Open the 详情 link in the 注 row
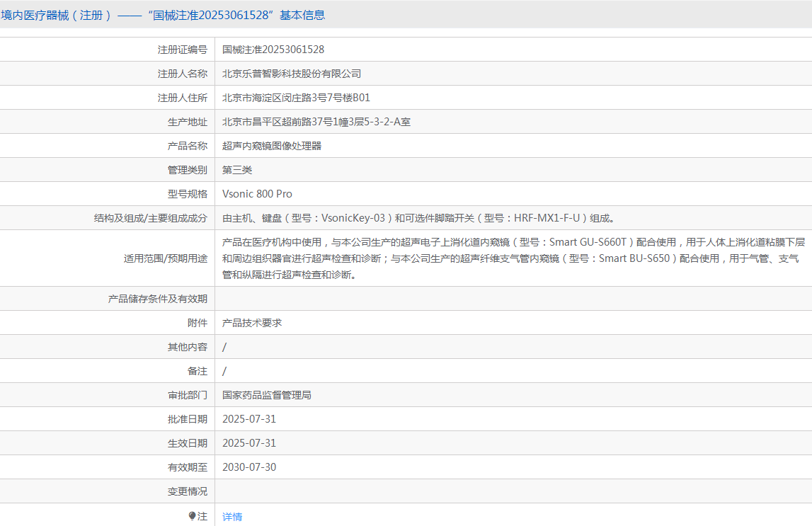This screenshot has width=812, height=526. click(232, 516)
